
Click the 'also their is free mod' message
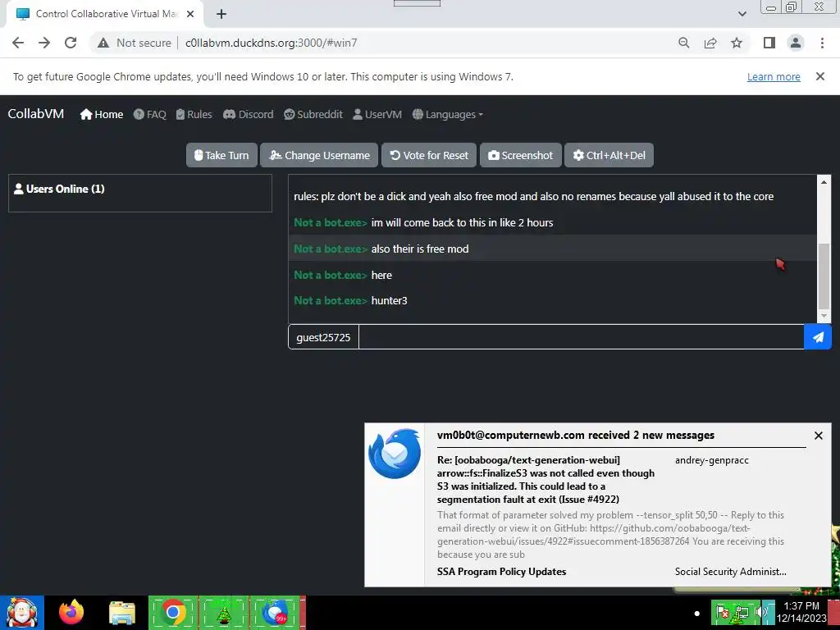pyautogui.click(x=553, y=249)
